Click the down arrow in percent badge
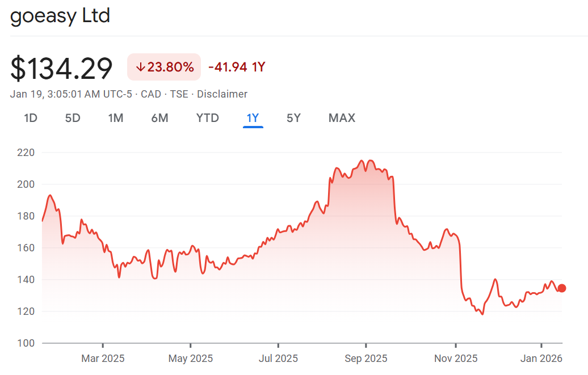 point(141,68)
